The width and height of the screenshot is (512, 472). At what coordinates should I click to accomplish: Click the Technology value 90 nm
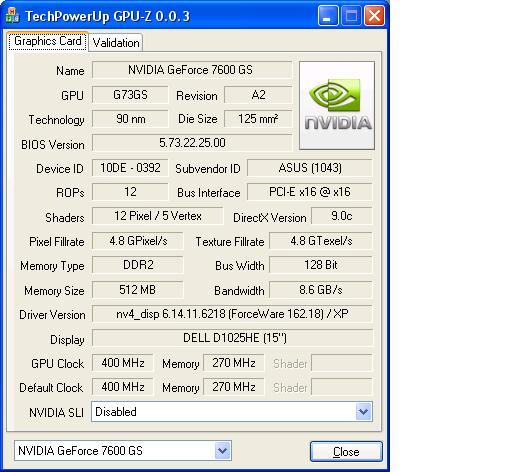pyautogui.click(x=130, y=119)
